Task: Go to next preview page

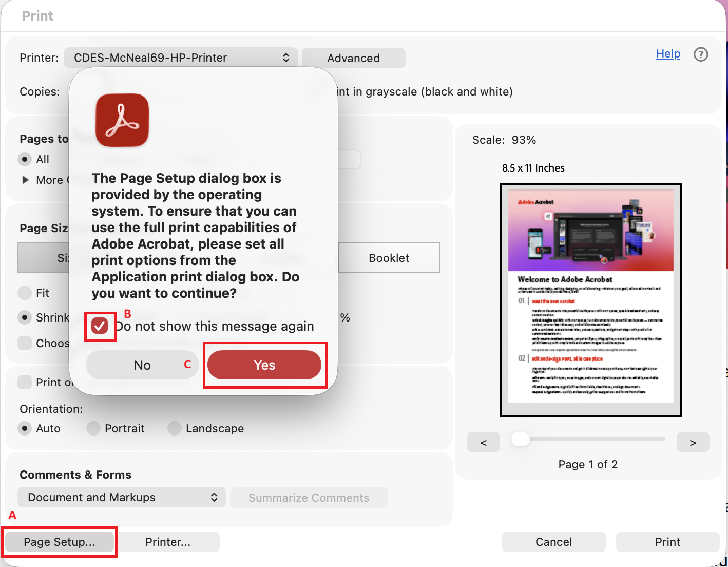Action: (693, 442)
